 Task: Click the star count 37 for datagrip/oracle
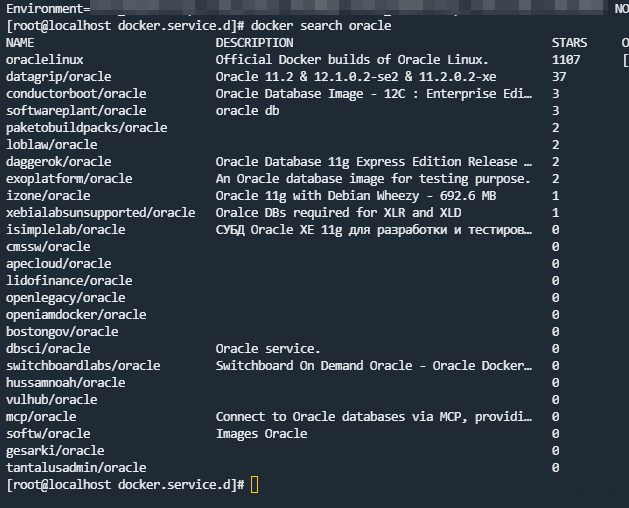click(x=558, y=77)
